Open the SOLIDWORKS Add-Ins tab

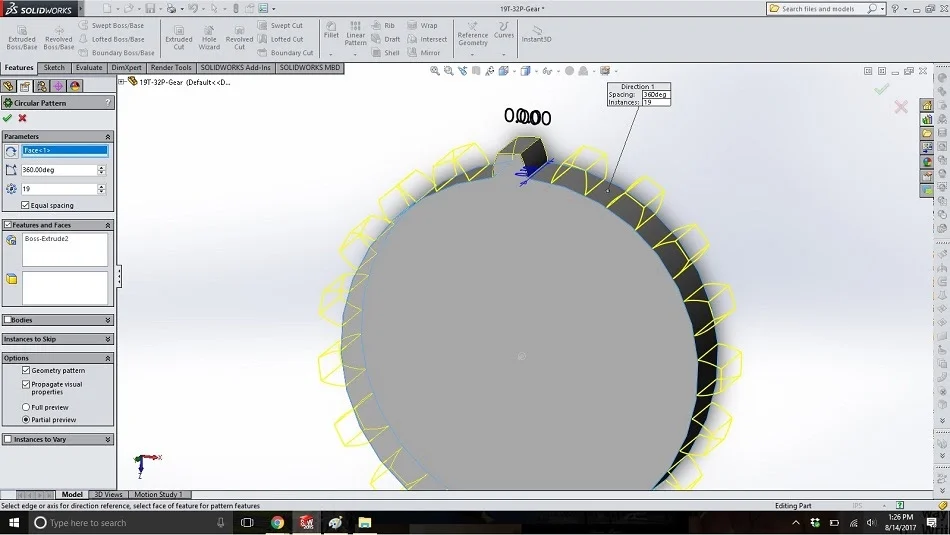(x=236, y=68)
